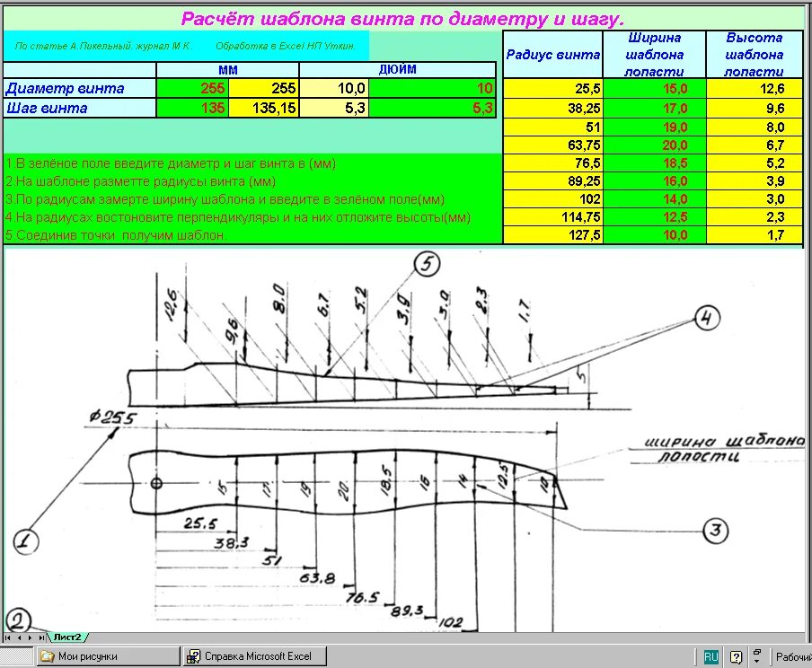Image resolution: width=812 pixels, height=668 pixels.
Task: Select blade width input cell 19,0
Action: click(x=655, y=127)
